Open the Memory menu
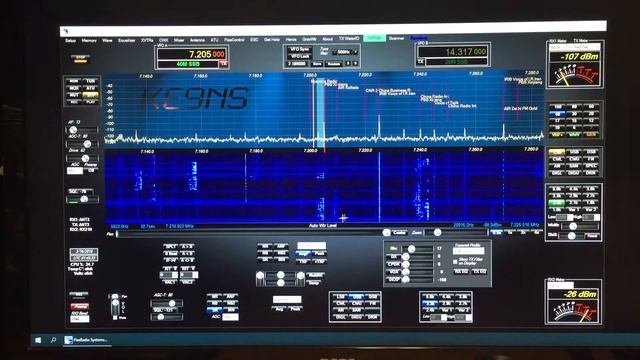 [x=89, y=40]
